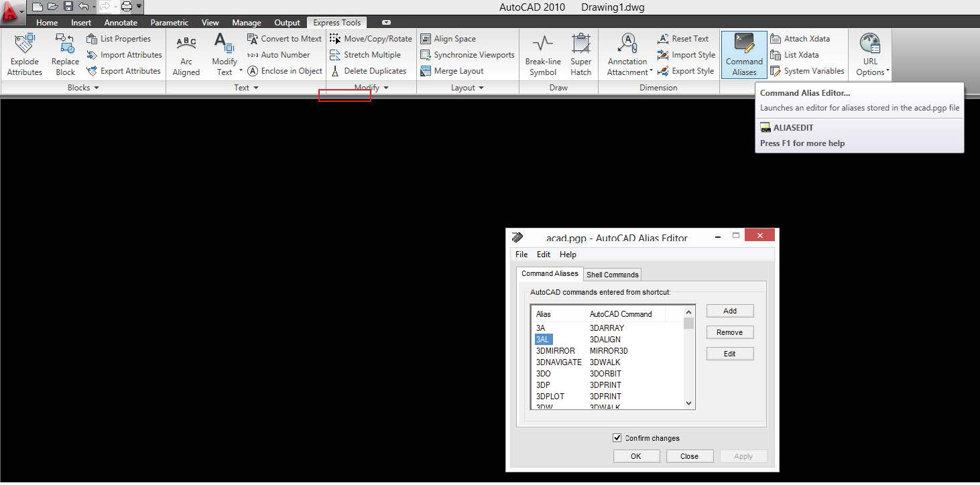Click Enclose in Object tool

pyautogui.click(x=284, y=71)
